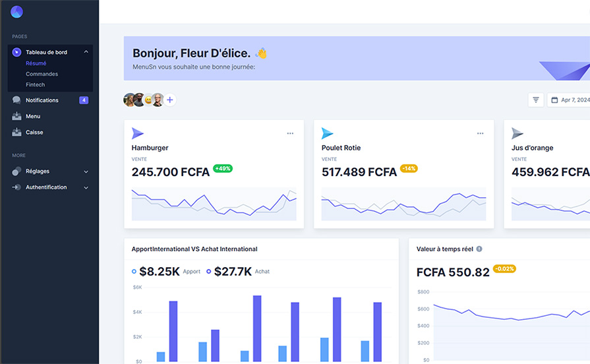Click the calendar icon beside Apr 7, 2024
The width and height of the screenshot is (590, 364).
pos(554,100)
